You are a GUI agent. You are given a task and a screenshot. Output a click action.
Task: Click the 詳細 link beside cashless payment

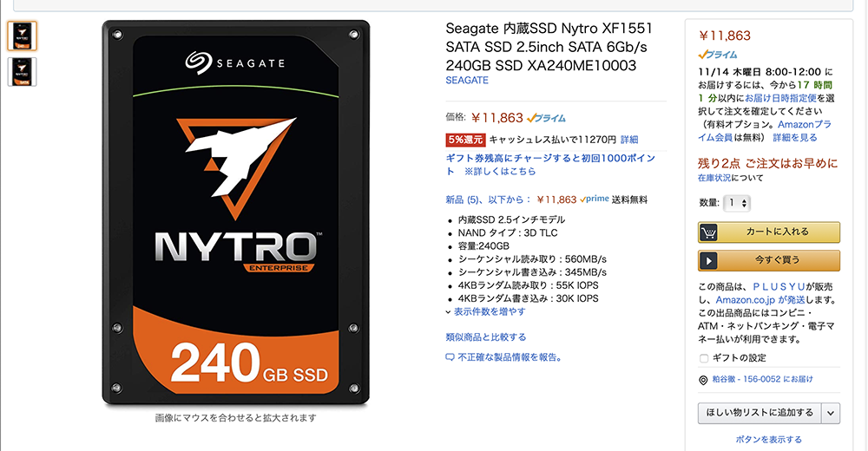[x=628, y=140]
